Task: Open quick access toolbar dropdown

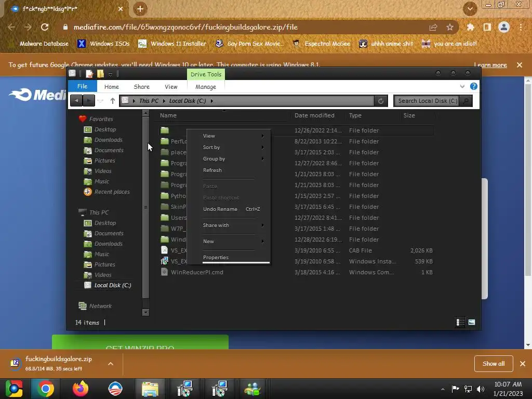Action: point(110,74)
